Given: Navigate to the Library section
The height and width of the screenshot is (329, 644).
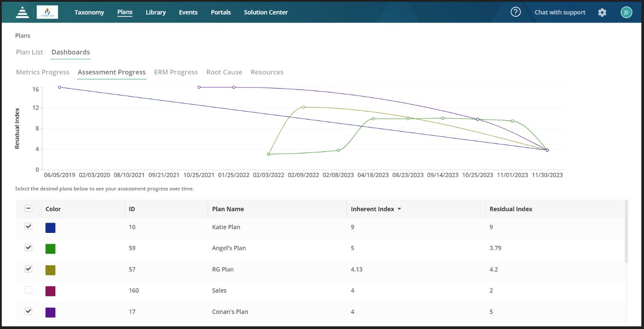Looking at the screenshot, I should [x=155, y=12].
